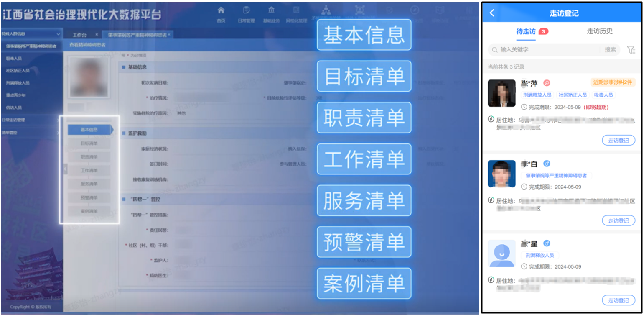Switch to the 走访历史 tab
Viewport: 644px width, 315px height.
click(x=599, y=31)
